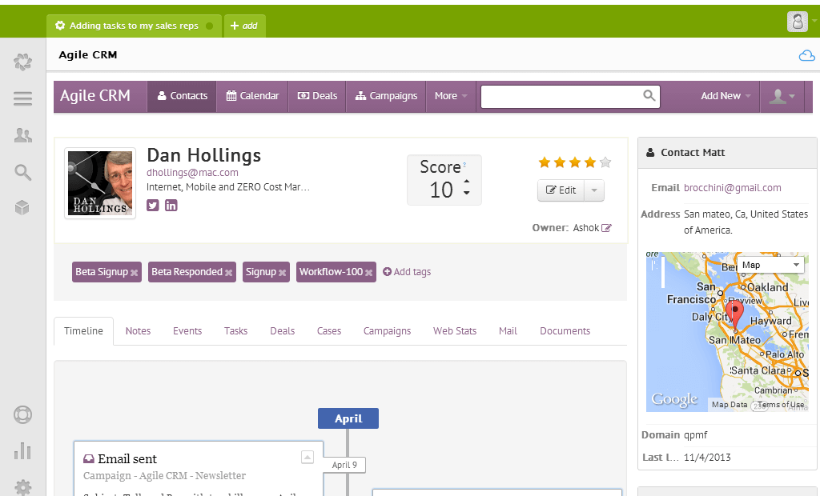Click Dan Hollings' profile photo
Image resolution: width=820 pixels, height=504 pixels.
(x=100, y=183)
